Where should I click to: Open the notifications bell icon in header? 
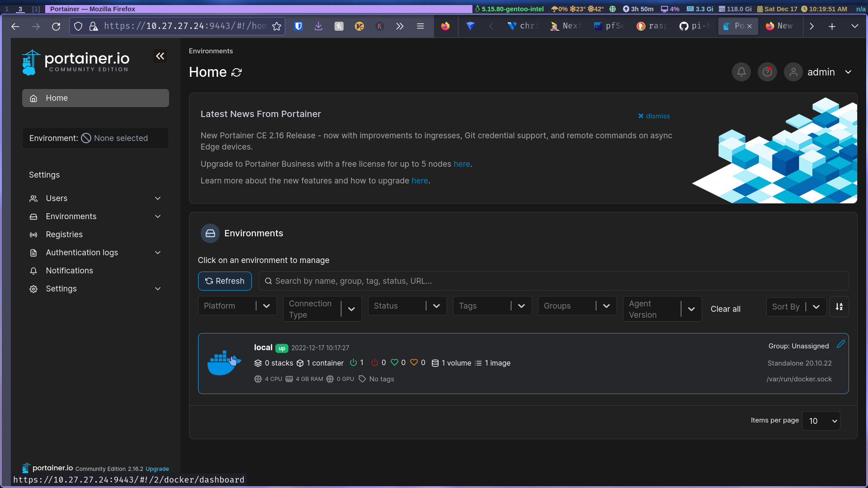click(741, 72)
